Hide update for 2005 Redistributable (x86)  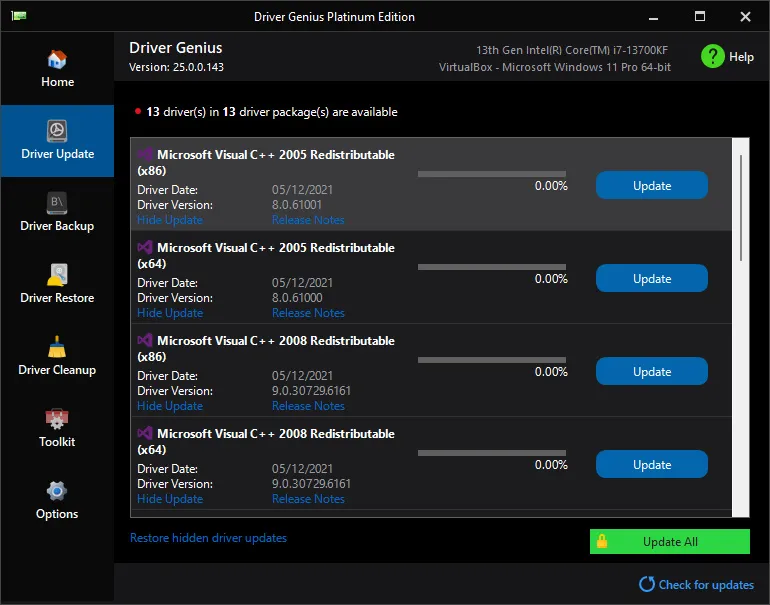point(170,220)
